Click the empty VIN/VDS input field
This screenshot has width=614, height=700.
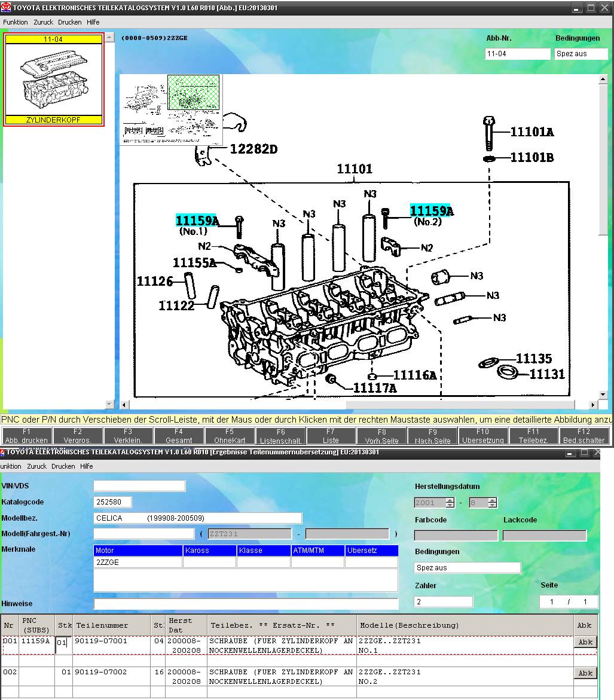[x=139, y=486]
